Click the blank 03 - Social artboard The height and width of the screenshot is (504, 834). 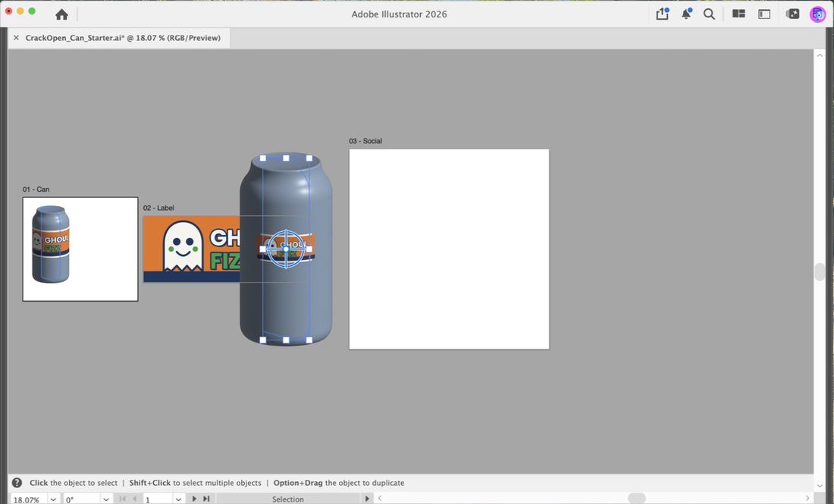tap(449, 249)
